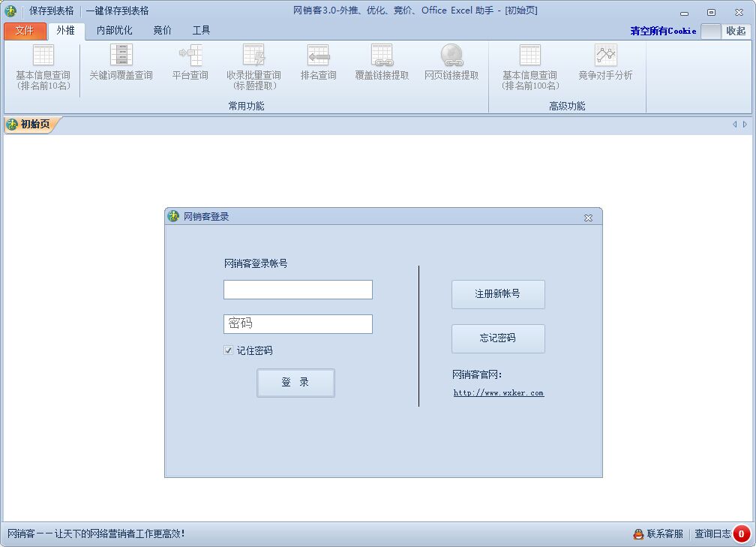Viewport: 756px width, 547px height.
Task: Uncheck the 记住密码 remember password option
Action: (x=227, y=350)
